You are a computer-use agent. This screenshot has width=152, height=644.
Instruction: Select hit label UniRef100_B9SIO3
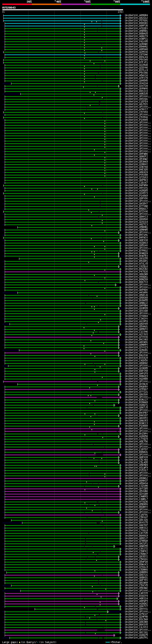click(136, 91)
